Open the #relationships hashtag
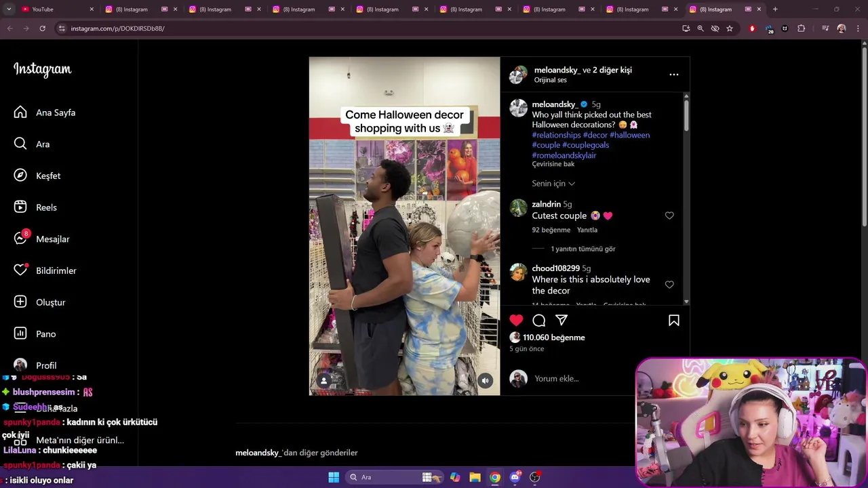The width and height of the screenshot is (868, 488). (556, 135)
